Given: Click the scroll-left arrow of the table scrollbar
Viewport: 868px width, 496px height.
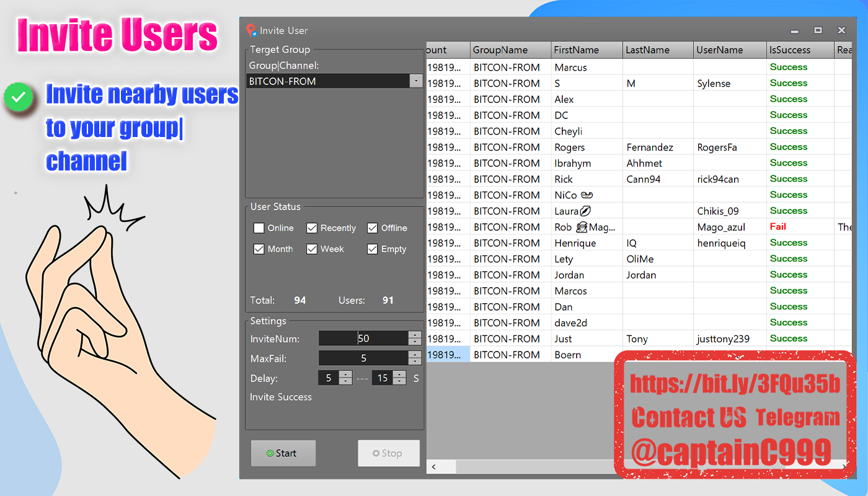Looking at the screenshot, I should (x=434, y=466).
